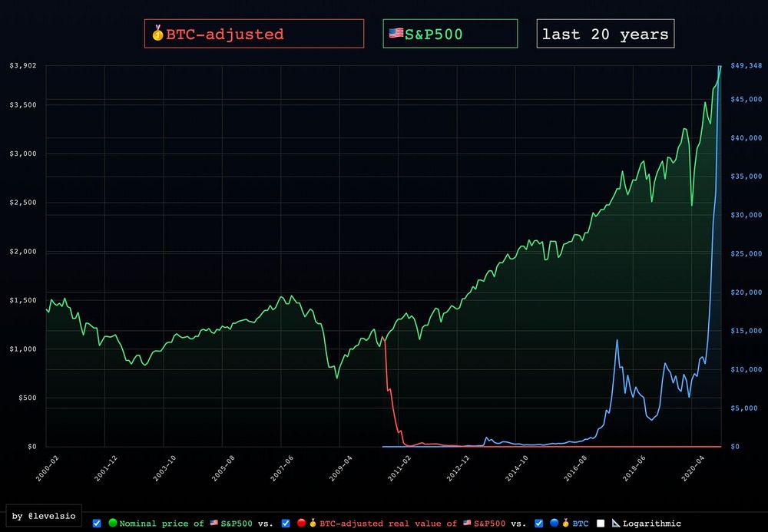
Task: Click the $2,000 left axis label
Action: point(23,252)
